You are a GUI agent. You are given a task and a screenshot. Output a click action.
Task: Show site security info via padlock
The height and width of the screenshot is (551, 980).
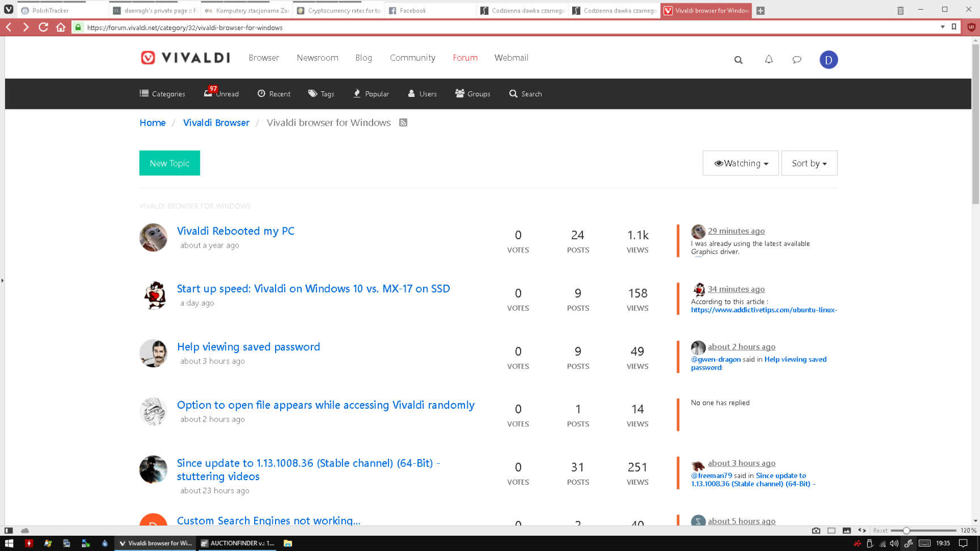pos(78,27)
